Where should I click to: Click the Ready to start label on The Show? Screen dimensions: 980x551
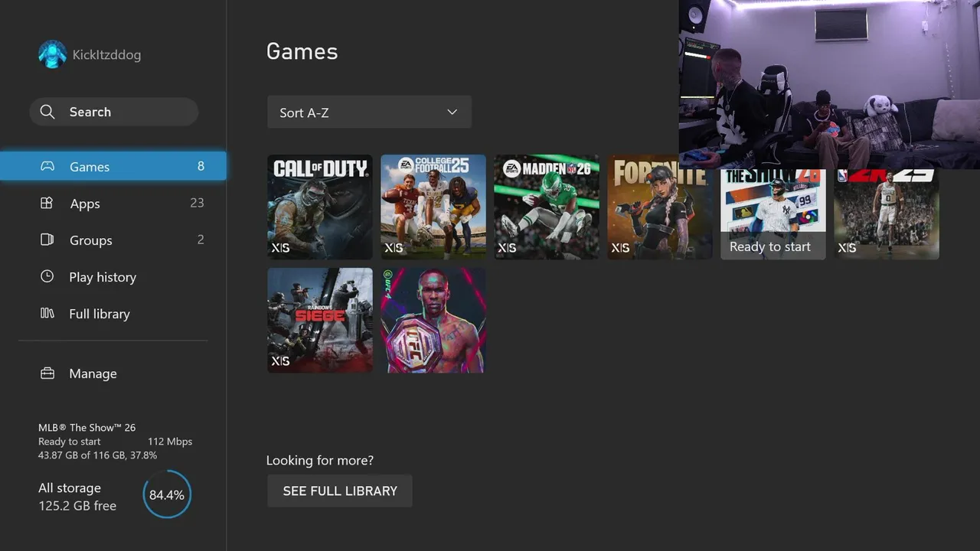770,246
